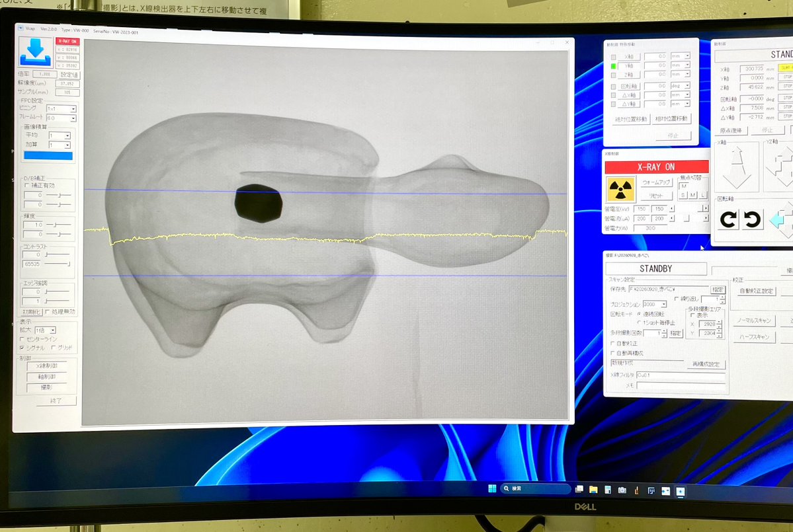This screenshot has height=532, width=793.
Task: Click the X軸 large double-headed arrow
Action: (x=737, y=169)
